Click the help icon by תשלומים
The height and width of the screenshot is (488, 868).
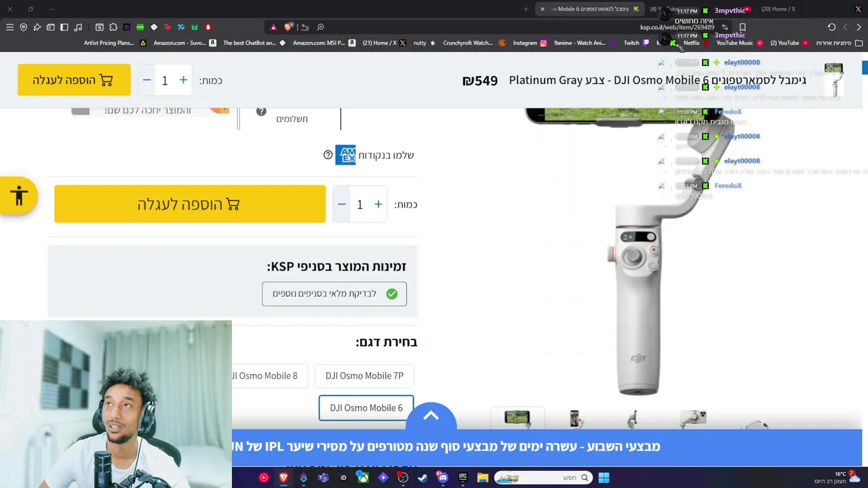261,111
